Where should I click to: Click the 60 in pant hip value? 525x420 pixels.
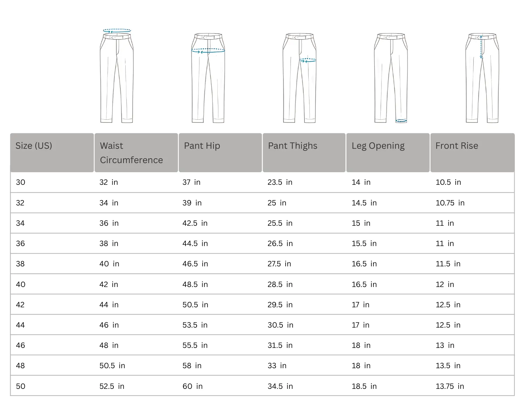tap(192, 386)
